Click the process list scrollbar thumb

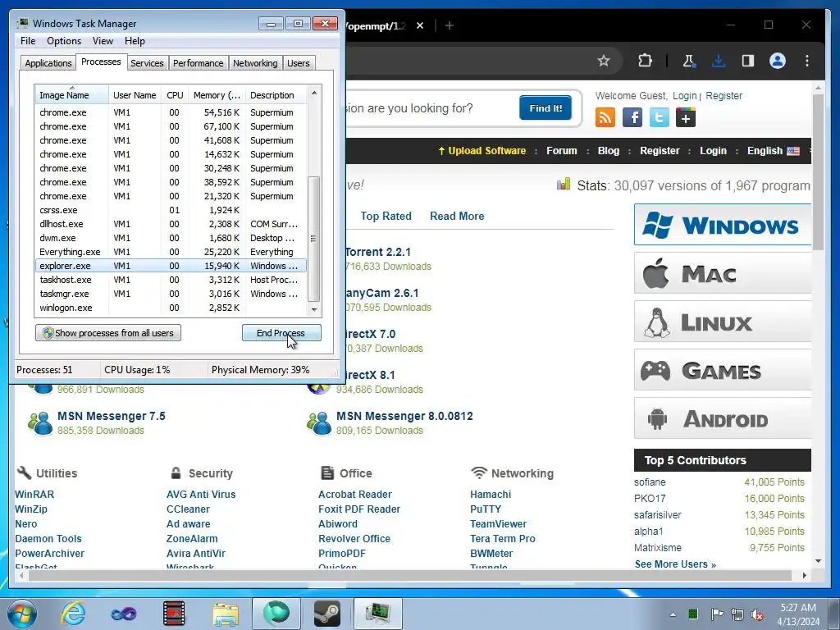click(314, 239)
